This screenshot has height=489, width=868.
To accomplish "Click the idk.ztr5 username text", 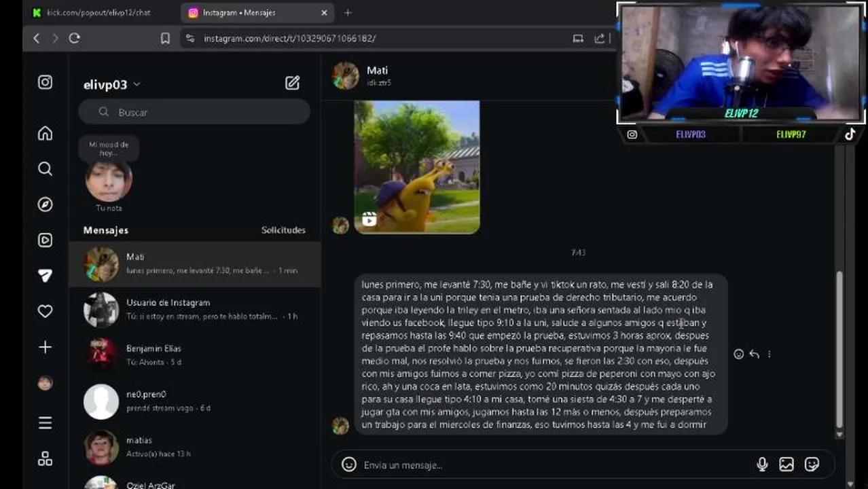I will pos(379,83).
